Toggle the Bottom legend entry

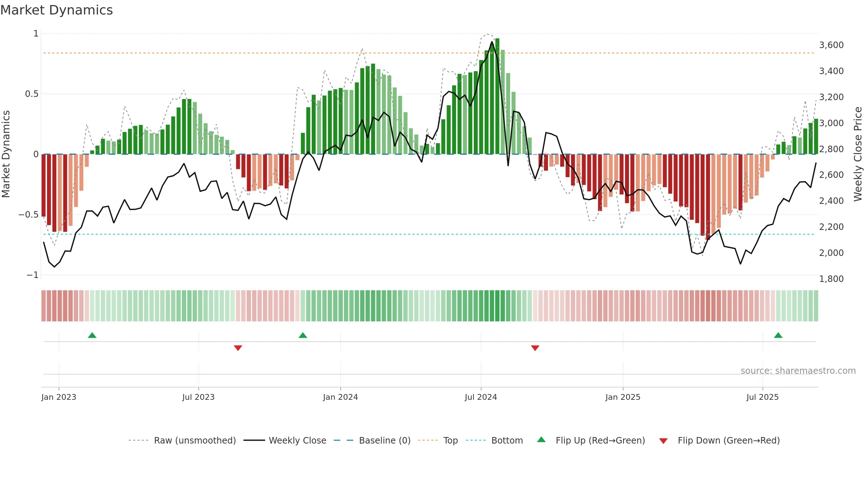494,440
